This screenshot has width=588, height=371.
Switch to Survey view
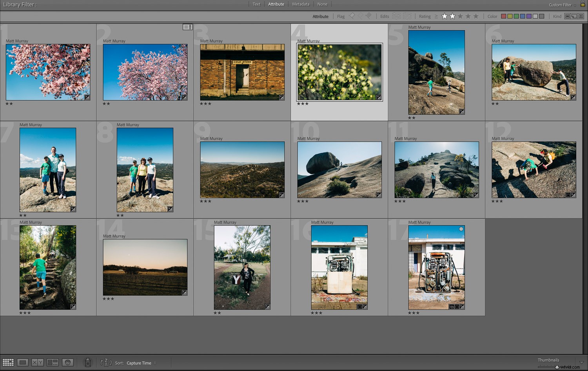point(53,362)
